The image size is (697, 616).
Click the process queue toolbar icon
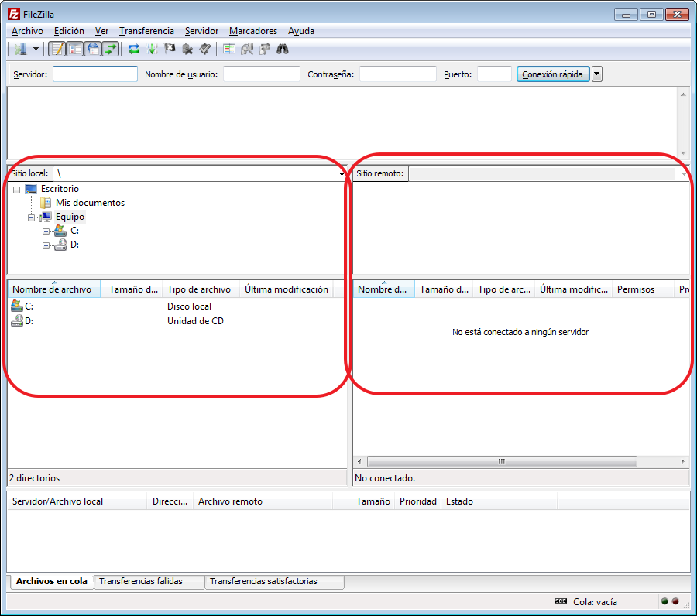point(152,50)
